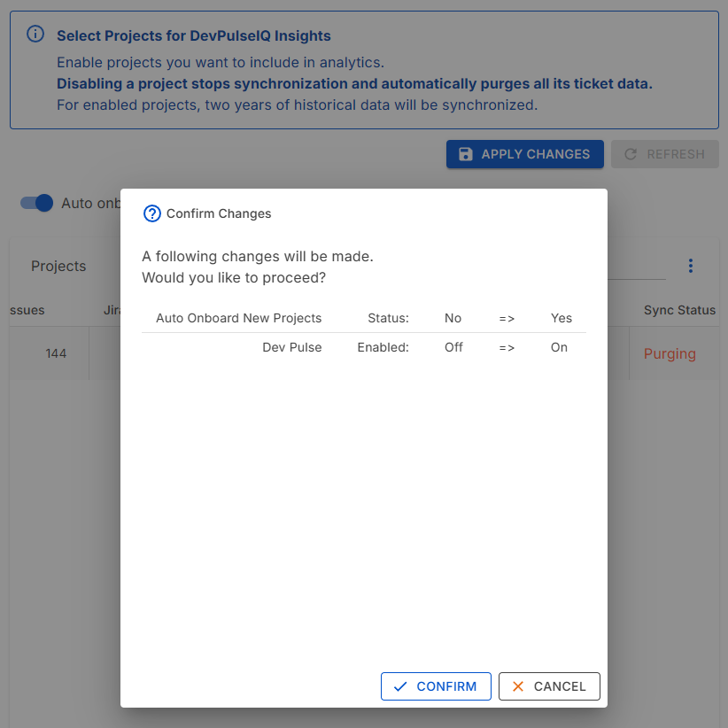Image resolution: width=728 pixels, height=728 pixels.
Task: Click the orange X icon on Cancel
Action: coord(518,686)
